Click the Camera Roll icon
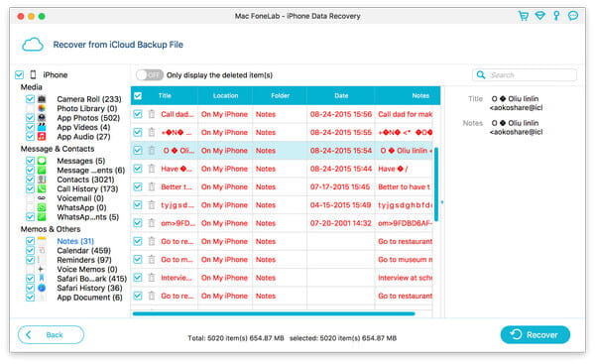595x364 pixels. coord(42,99)
